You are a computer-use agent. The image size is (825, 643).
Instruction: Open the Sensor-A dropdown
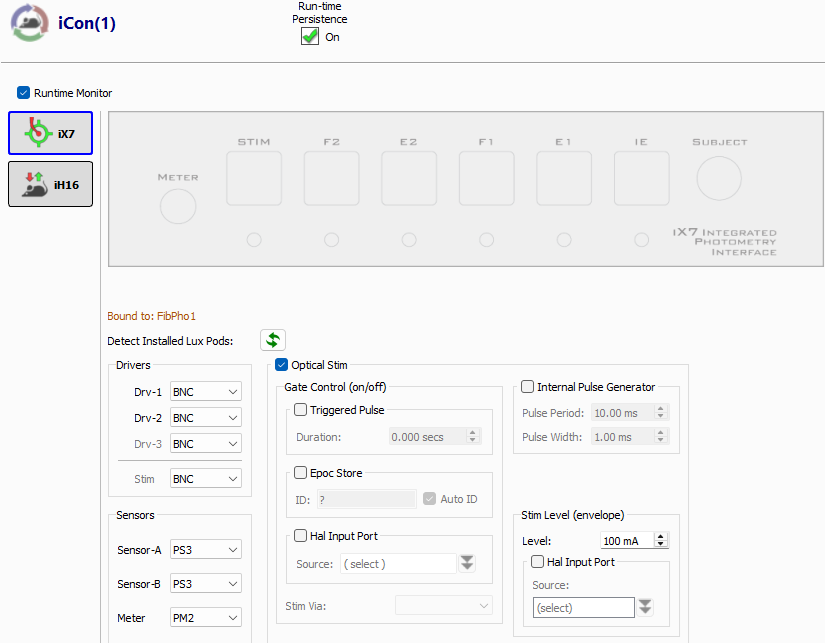point(206,549)
